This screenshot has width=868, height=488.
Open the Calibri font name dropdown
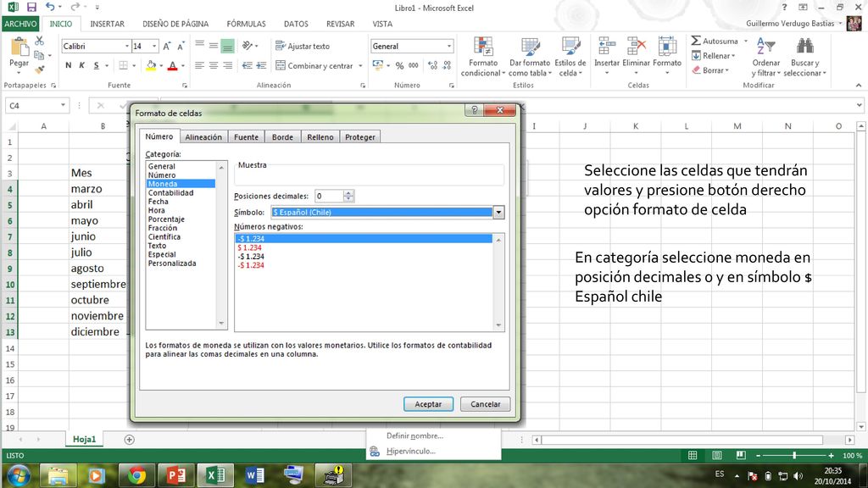coord(127,47)
